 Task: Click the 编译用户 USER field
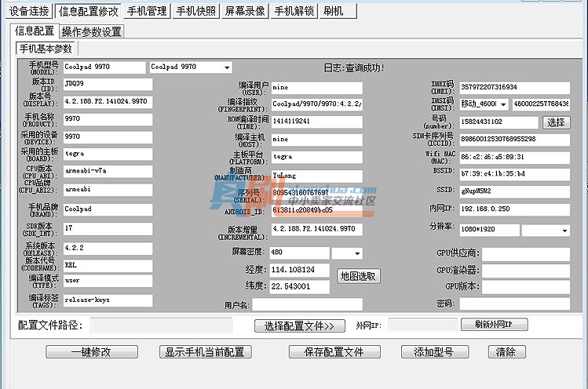[317, 88]
